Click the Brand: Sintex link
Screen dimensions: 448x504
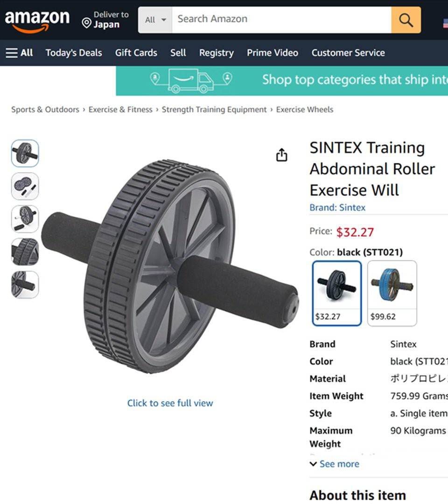[337, 208]
